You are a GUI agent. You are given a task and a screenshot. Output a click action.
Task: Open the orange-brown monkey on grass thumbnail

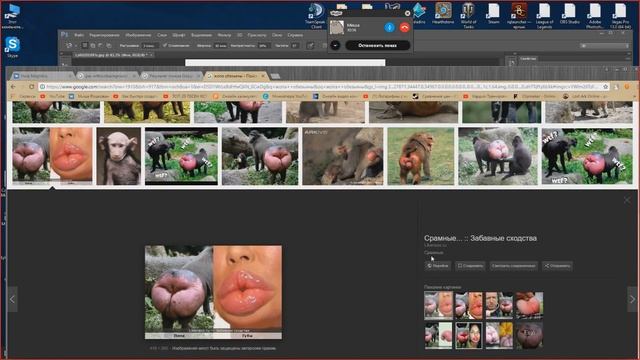420,156
